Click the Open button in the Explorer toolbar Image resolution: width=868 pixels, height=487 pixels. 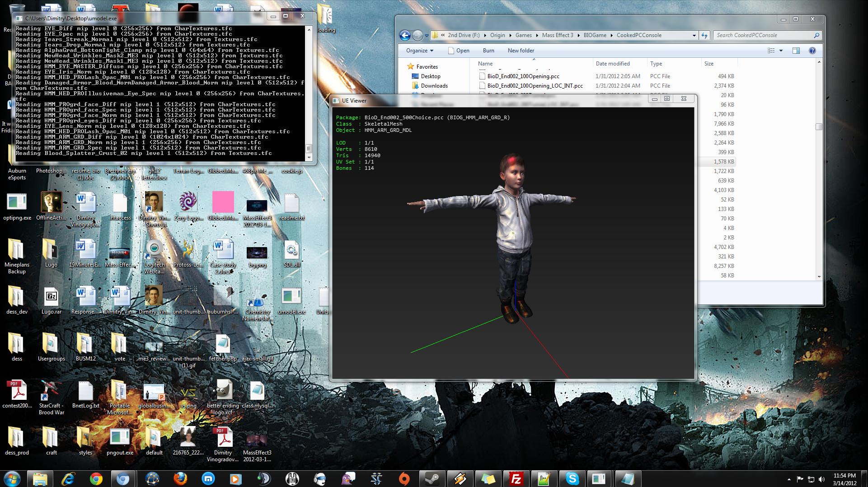459,51
